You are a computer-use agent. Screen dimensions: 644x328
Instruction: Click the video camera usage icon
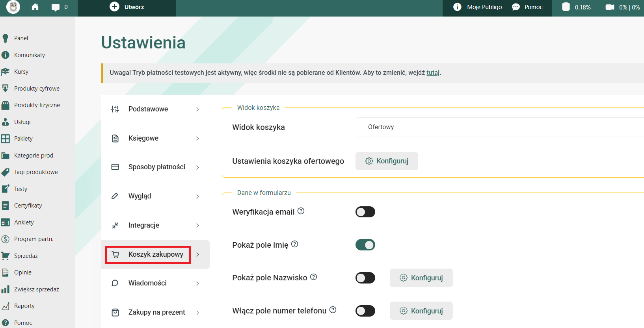(610, 7)
